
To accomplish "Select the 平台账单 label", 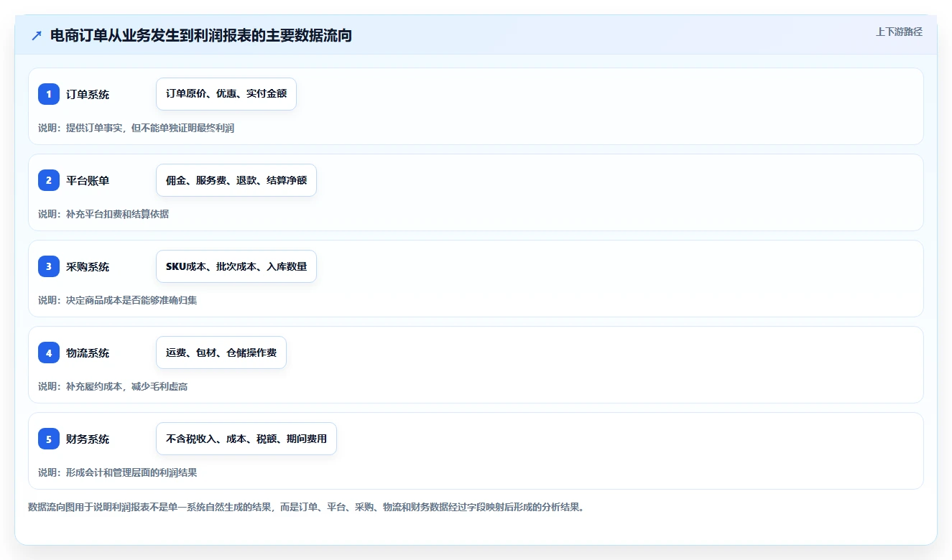I will point(88,180).
